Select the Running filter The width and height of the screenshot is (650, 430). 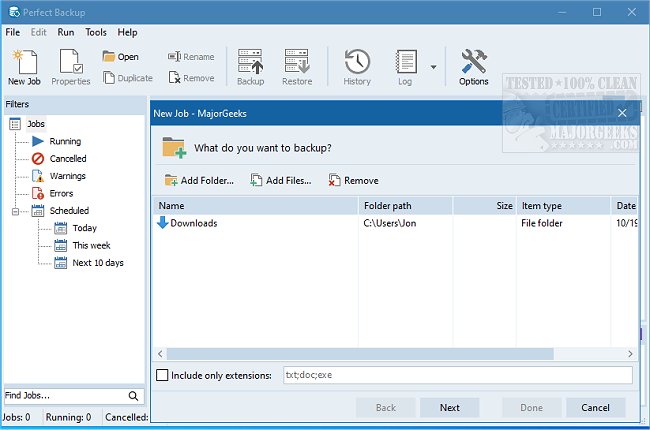[x=65, y=141]
